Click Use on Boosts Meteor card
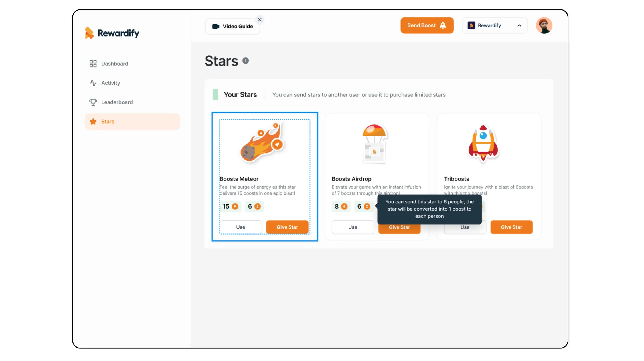 coord(240,227)
